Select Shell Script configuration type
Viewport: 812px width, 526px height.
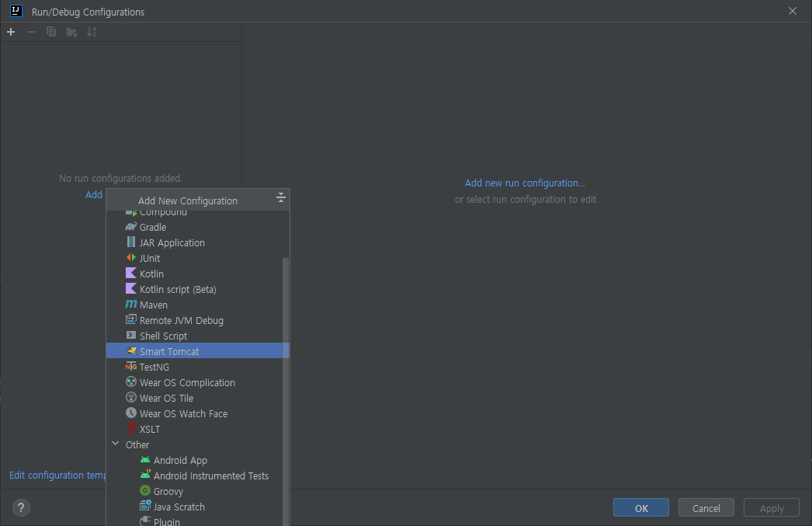pyautogui.click(x=196, y=336)
